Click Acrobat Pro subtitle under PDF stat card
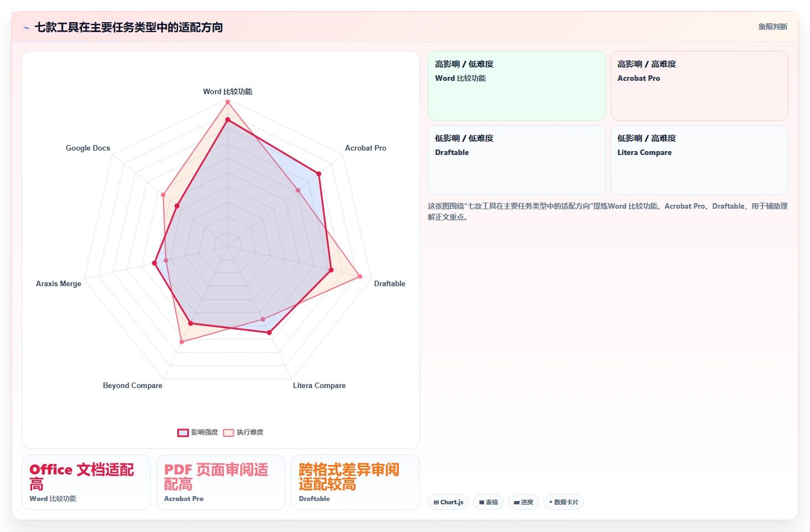Viewport: 810px width, 532px height. (x=183, y=499)
